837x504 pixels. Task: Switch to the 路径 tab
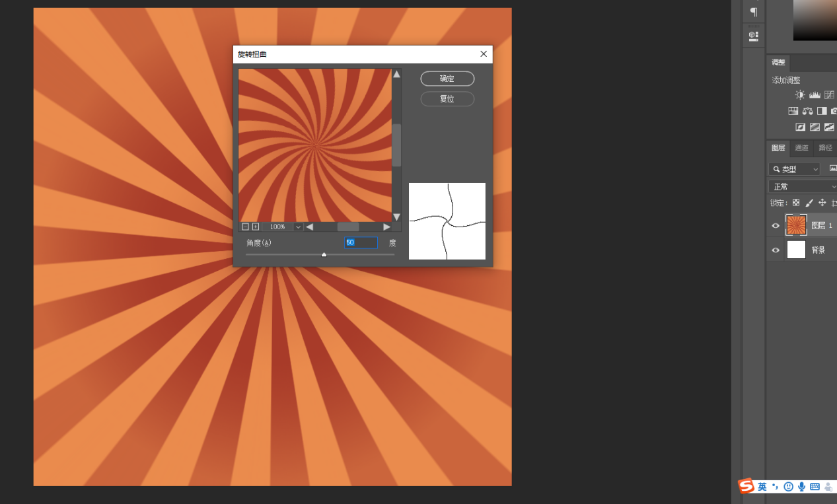[825, 148]
